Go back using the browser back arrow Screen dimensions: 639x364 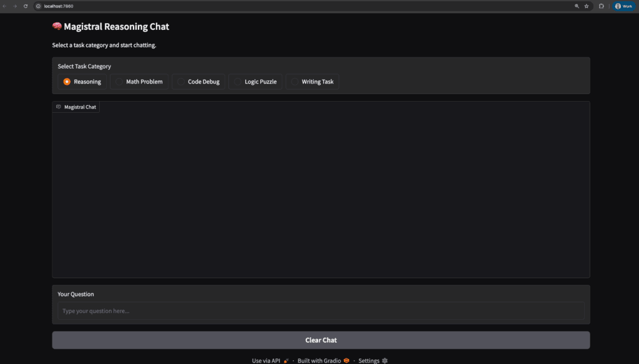(x=5, y=6)
